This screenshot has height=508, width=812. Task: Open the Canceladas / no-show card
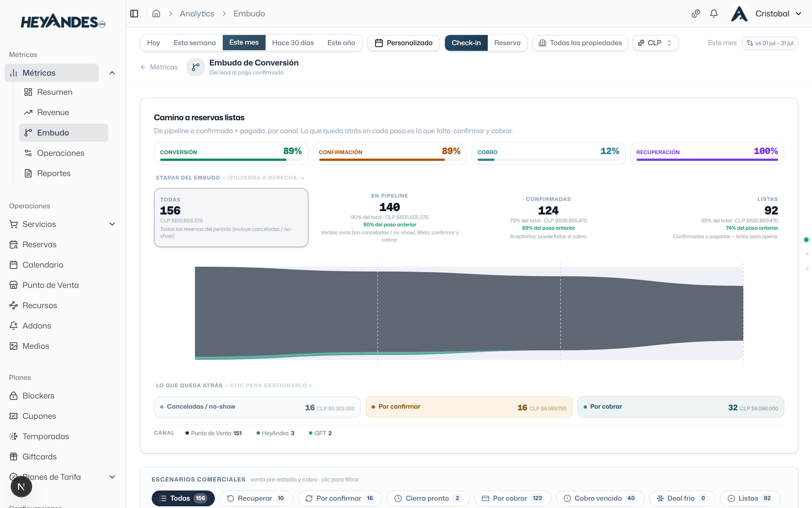pyautogui.click(x=257, y=407)
